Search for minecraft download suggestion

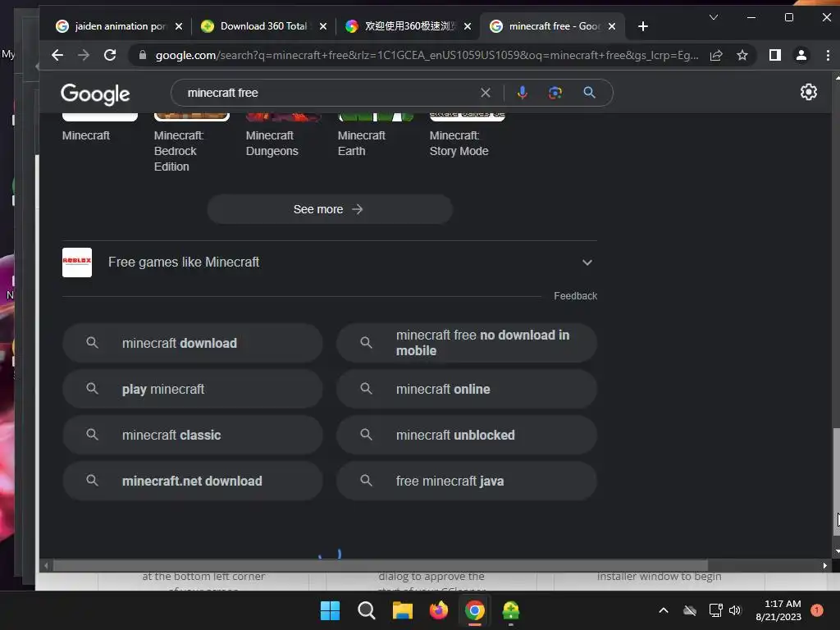click(192, 344)
